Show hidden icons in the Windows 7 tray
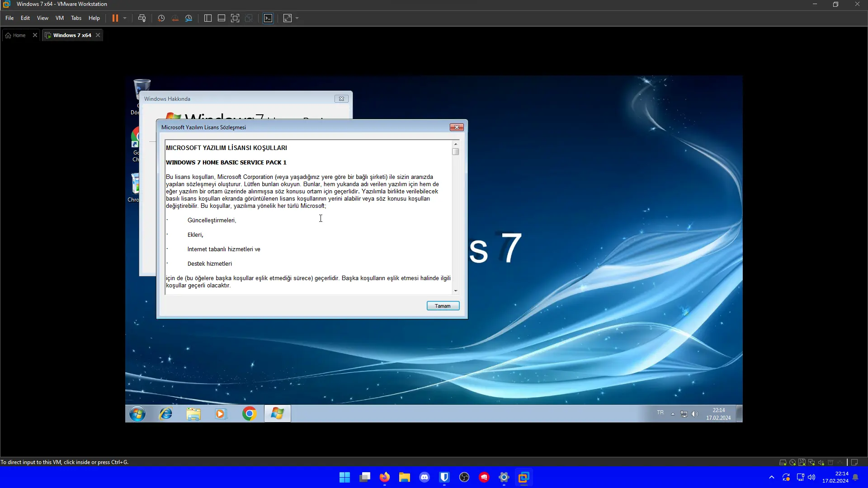The image size is (868, 488). pos(673,414)
